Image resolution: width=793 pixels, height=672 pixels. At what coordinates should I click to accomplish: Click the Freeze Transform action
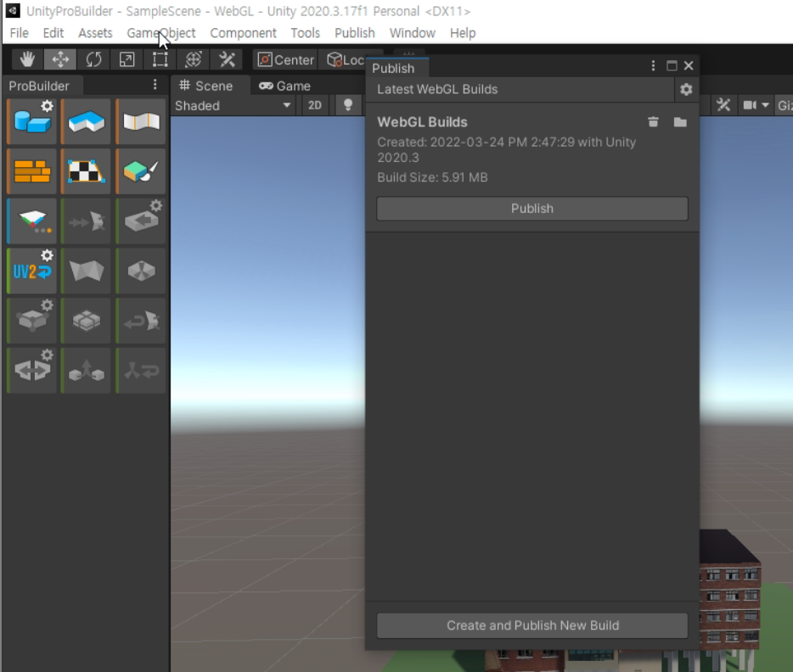pos(141,370)
